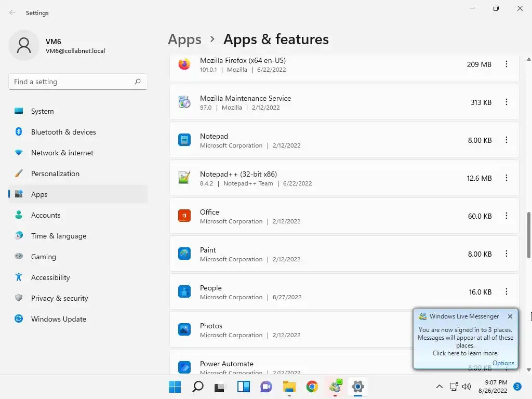Screen dimensions: 532x399
Task: Click the Power Automate app name text
Action: [227, 364]
